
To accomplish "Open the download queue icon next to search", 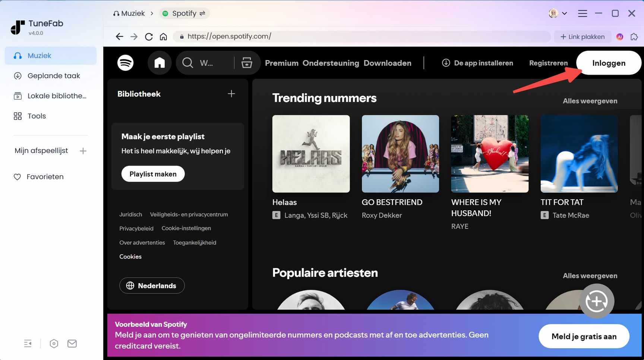I will click(x=246, y=63).
